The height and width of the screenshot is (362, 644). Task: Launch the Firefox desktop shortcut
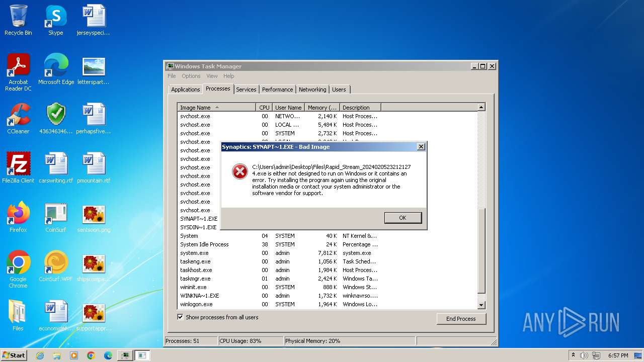click(x=18, y=217)
